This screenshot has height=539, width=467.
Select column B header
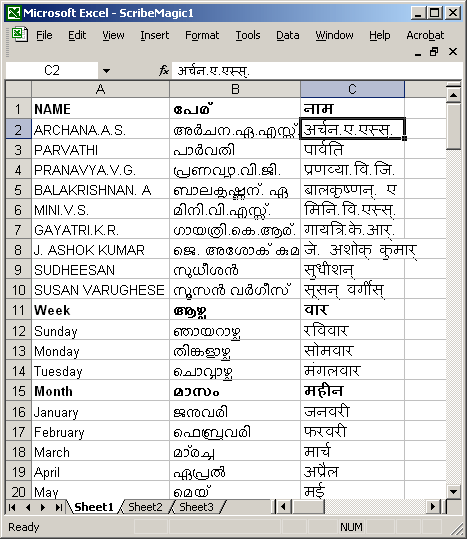235,89
